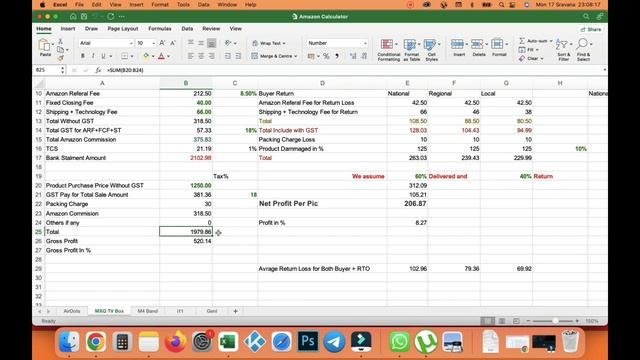Apply the yellow fill colour
This screenshot has width=640, height=360.
(x=146, y=56)
